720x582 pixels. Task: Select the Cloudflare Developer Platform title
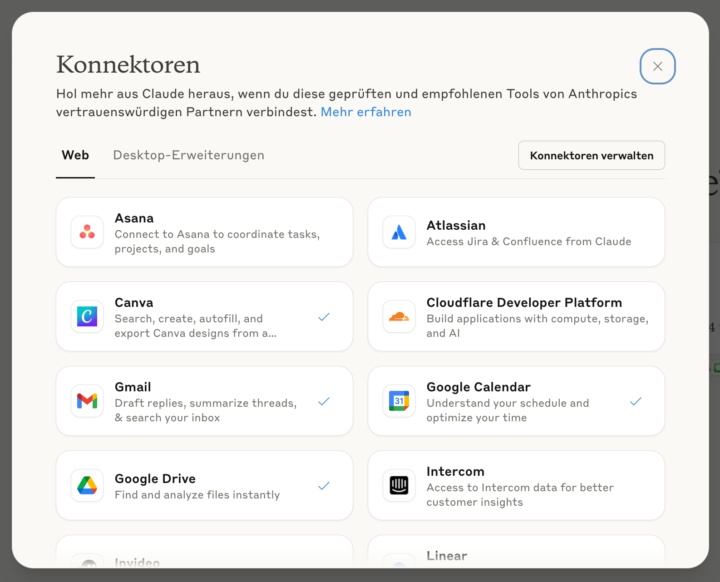(524, 303)
